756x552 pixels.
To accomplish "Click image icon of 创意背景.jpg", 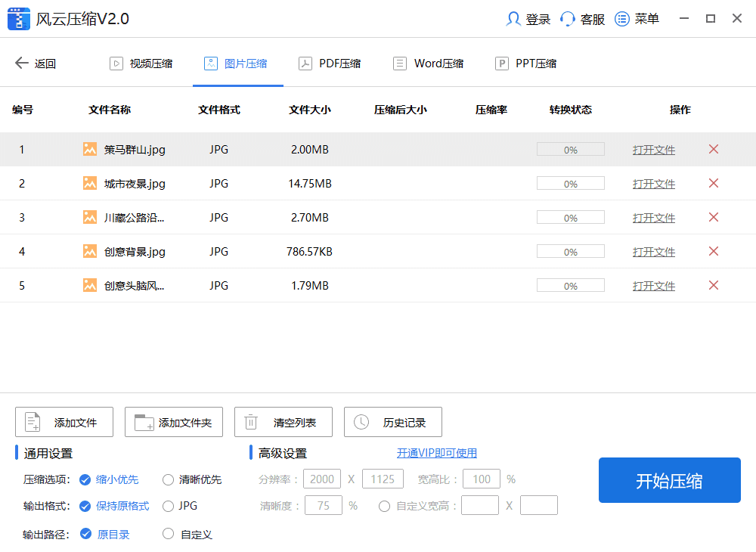I will [90, 251].
